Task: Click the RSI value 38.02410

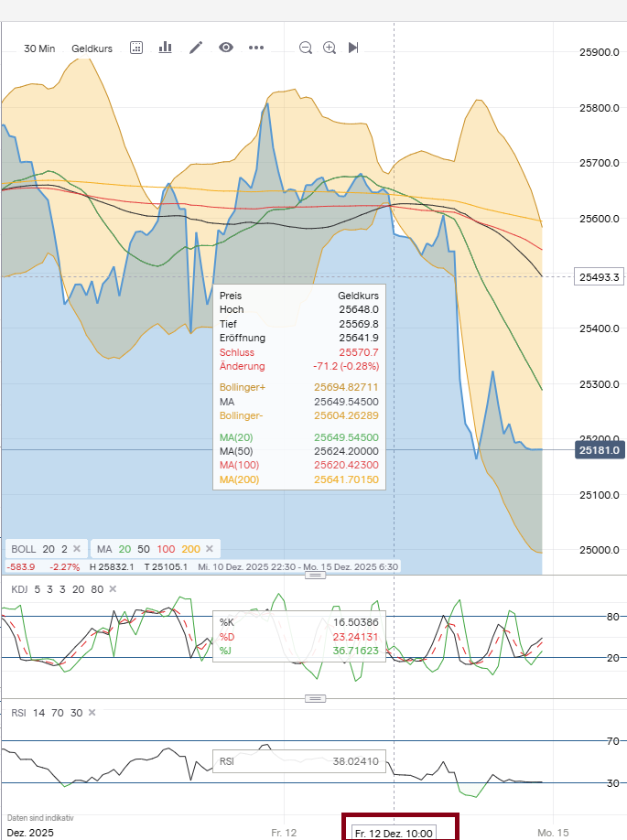Action: (x=356, y=761)
